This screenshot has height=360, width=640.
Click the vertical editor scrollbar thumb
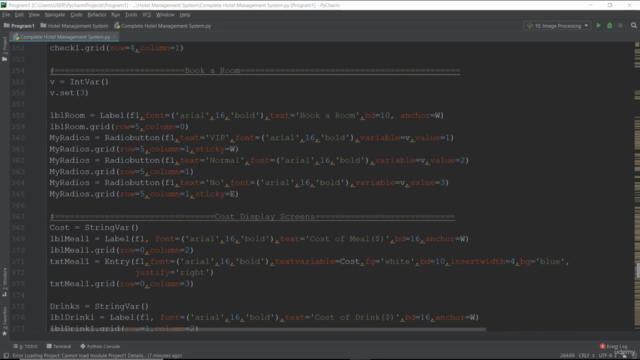click(637, 271)
